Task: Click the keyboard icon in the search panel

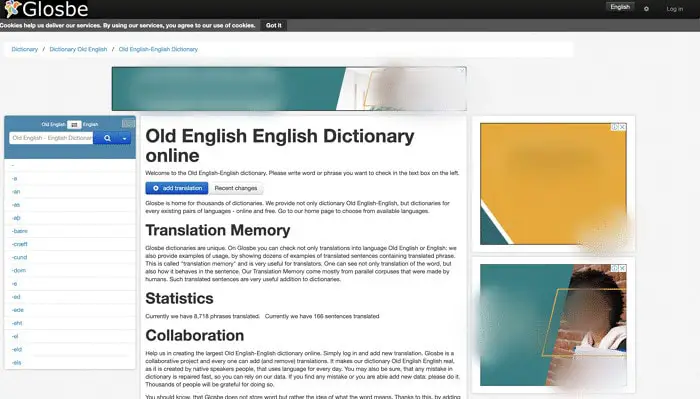Action: point(128,123)
